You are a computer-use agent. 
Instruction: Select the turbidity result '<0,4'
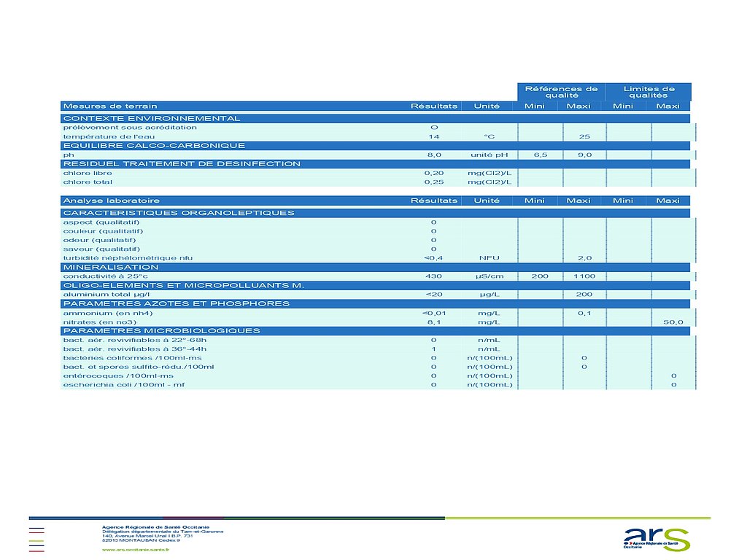pyautogui.click(x=433, y=258)
